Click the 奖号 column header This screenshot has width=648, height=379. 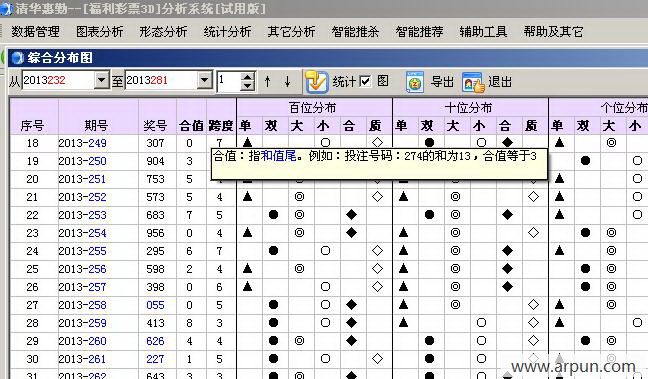pyautogui.click(x=155, y=125)
